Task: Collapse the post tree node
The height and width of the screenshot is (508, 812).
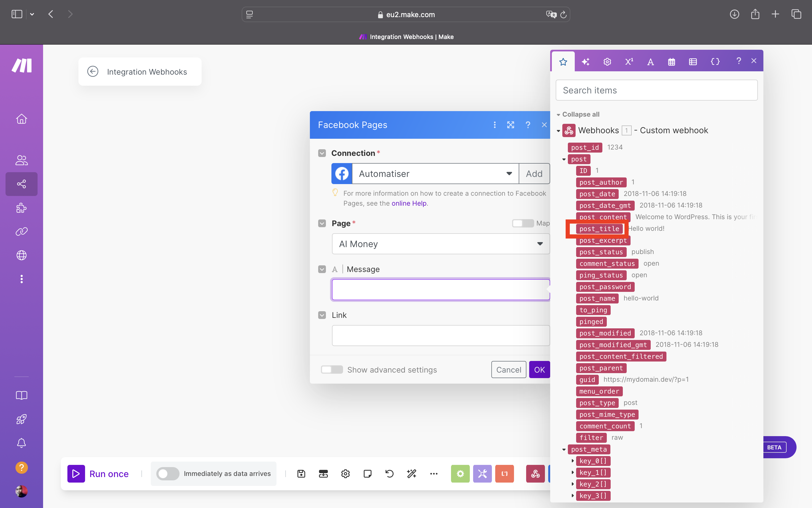Action: pyautogui.click(x=564, y=159)
